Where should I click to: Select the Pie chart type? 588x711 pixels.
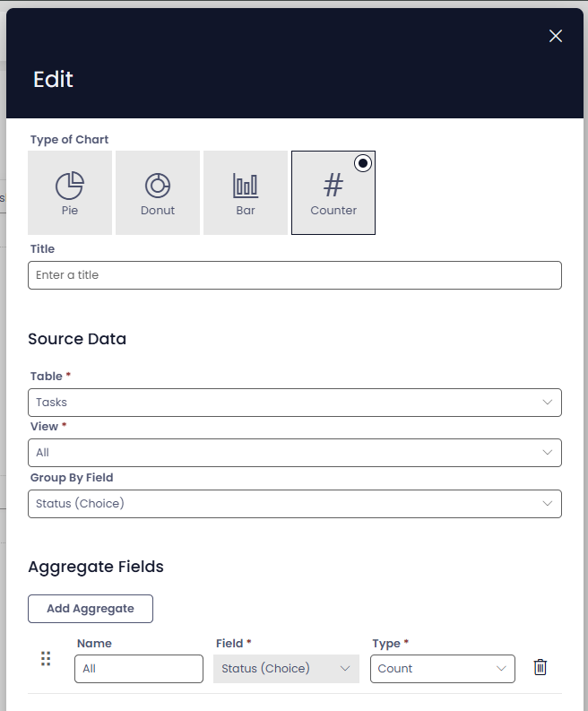click(70, 193)
